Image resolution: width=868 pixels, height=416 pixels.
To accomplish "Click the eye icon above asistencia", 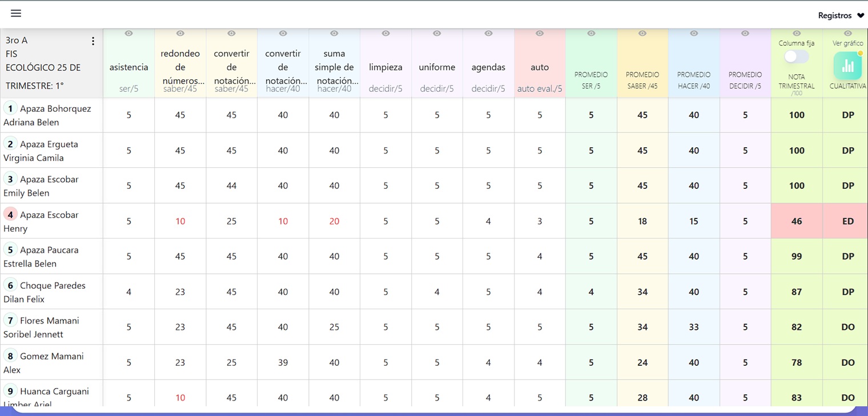I will pyautogui.click(x=128, y=34).
